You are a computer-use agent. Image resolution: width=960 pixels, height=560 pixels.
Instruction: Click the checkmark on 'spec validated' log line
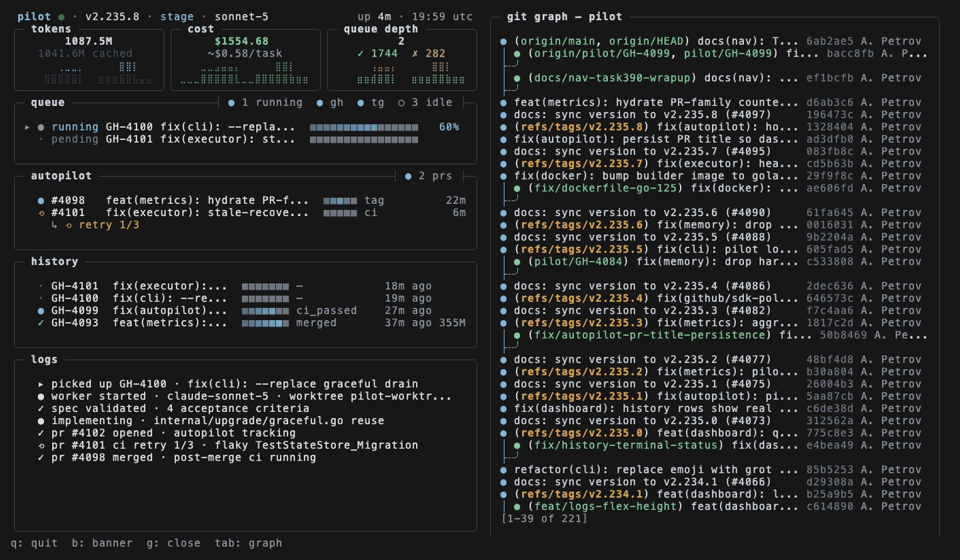[x=41, y=409]
